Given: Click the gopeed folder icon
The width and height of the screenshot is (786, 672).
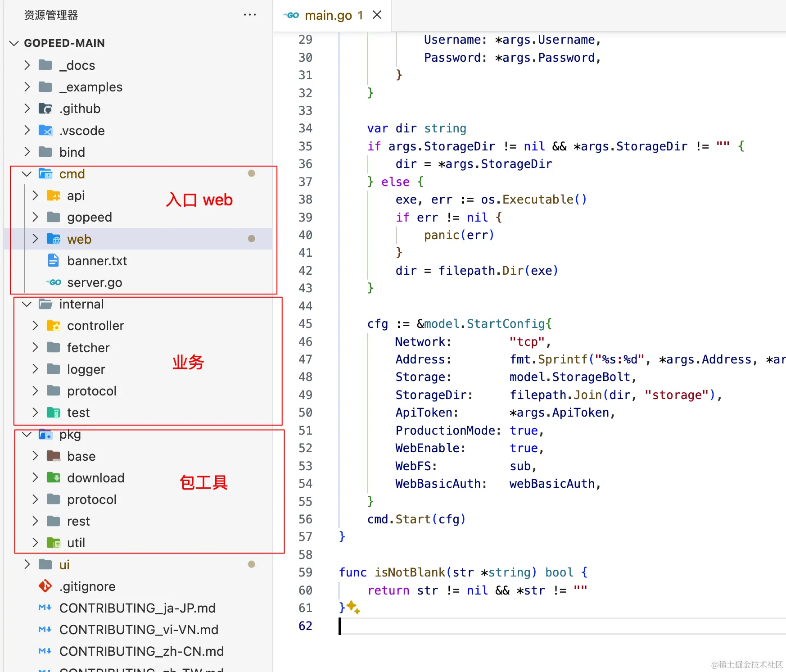Looking at the screenshot, I should 54,217.
